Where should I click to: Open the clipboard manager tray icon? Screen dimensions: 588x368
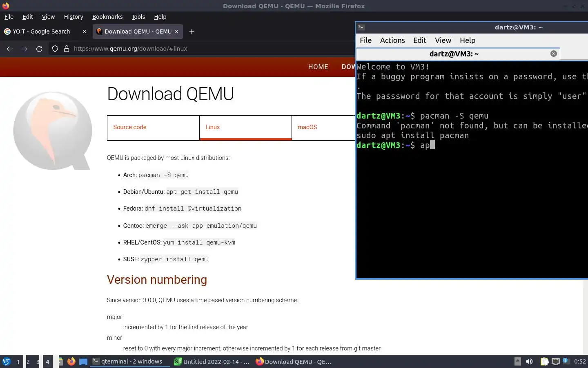point(544,361)
